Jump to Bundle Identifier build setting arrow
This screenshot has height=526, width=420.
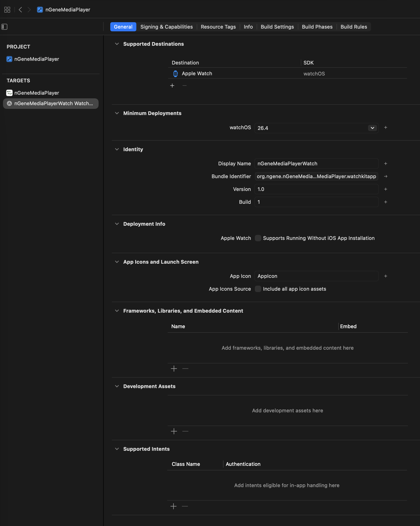[386, 176]
